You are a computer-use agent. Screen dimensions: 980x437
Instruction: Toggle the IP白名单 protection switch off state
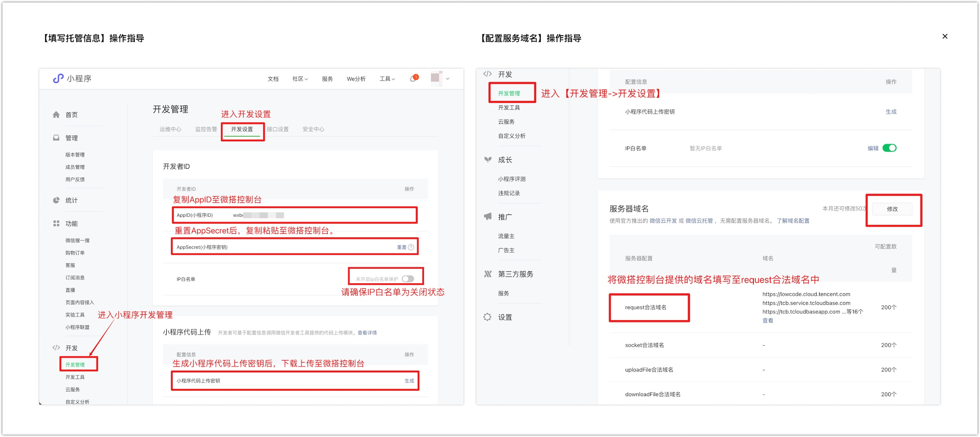(408, 279)
